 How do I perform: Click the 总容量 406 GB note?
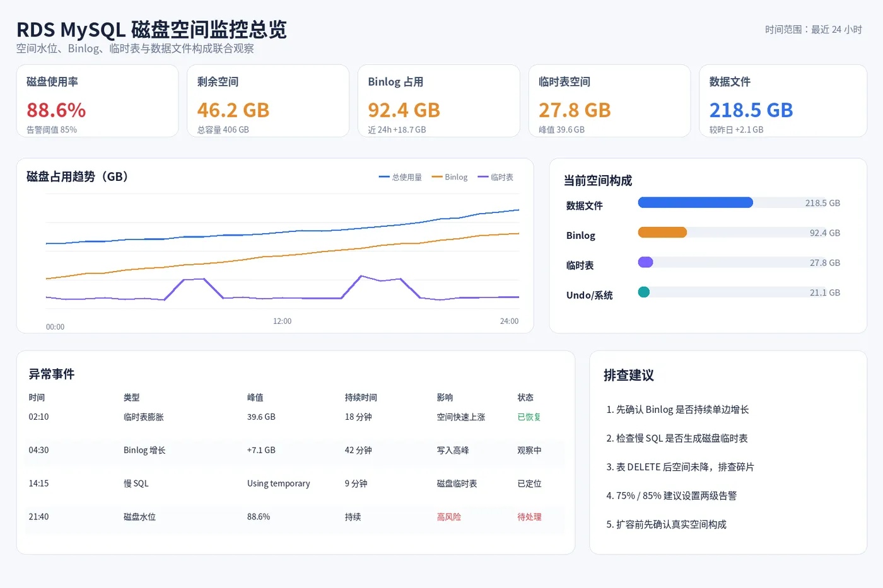[223, 130]
